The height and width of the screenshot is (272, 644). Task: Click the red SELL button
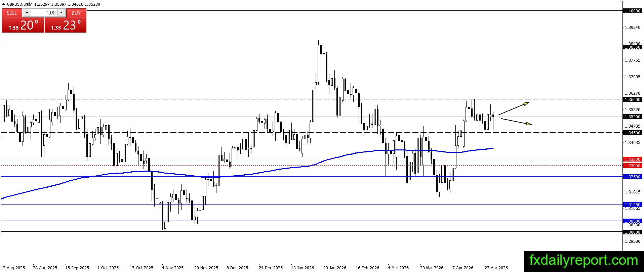[x=12, y=13]
